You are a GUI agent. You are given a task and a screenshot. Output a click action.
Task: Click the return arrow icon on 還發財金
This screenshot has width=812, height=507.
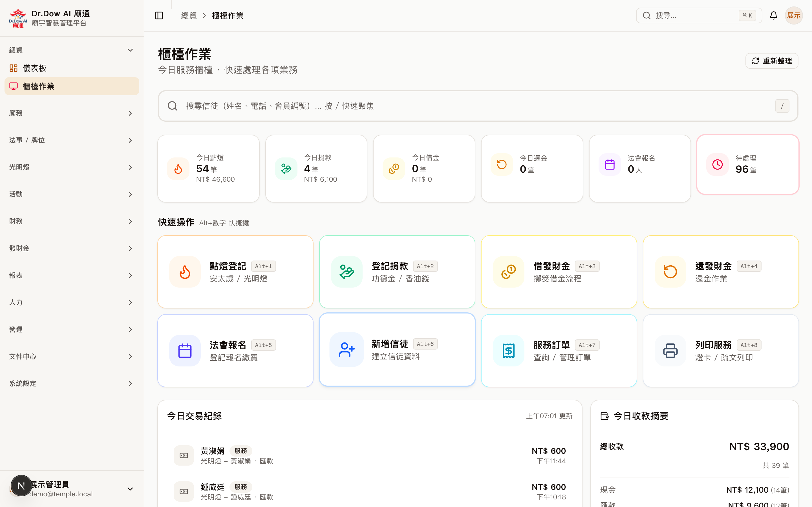(670, 272)
